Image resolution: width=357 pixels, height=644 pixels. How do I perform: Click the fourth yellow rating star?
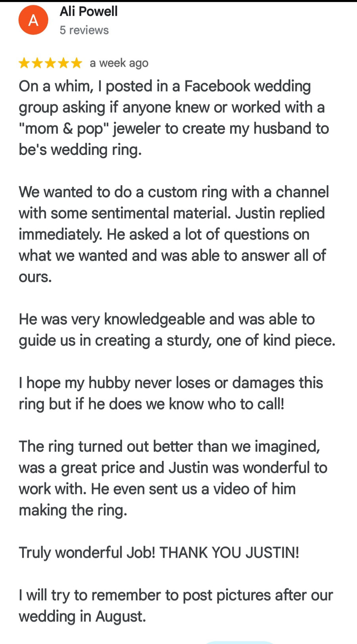(63, 63)
